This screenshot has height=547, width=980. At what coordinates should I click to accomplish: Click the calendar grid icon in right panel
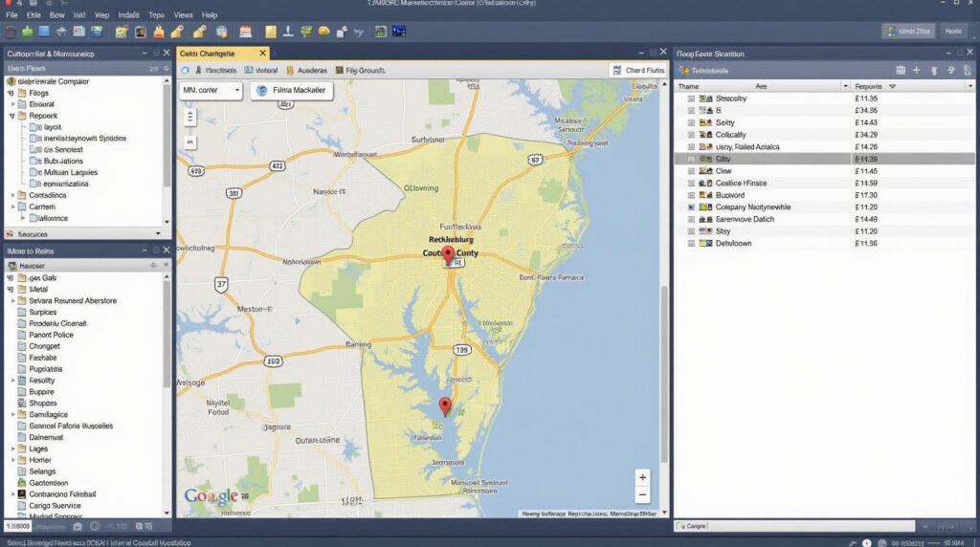coord(901,71)
